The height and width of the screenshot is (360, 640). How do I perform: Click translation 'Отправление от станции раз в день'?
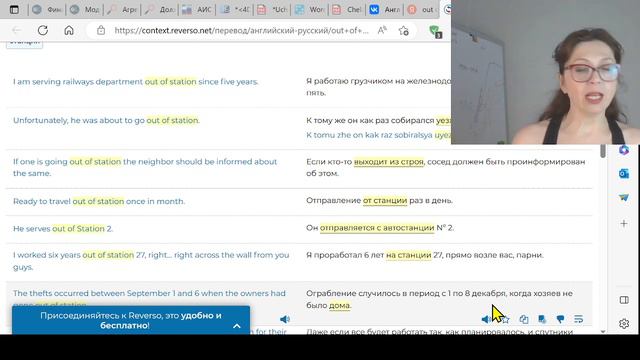[380, 200]
